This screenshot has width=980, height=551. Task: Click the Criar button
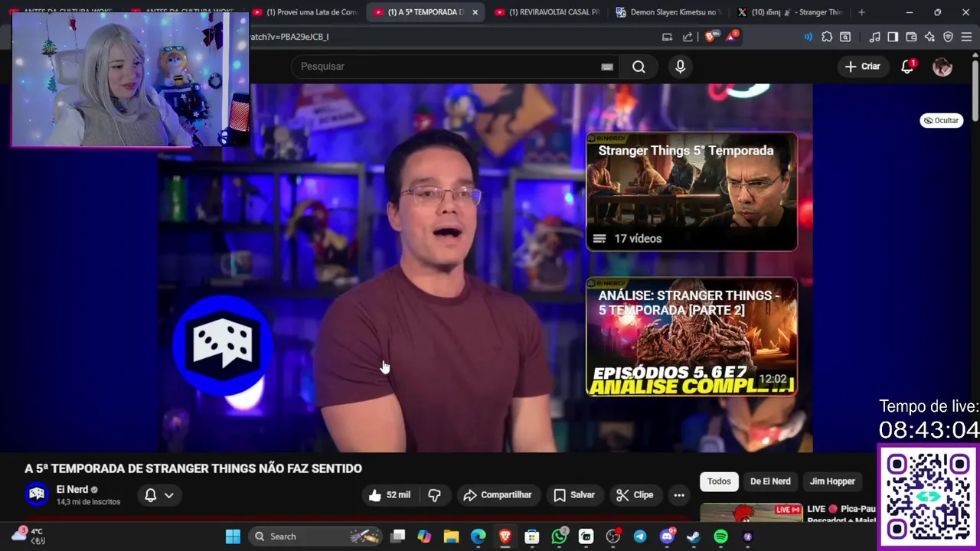[863, 67]
